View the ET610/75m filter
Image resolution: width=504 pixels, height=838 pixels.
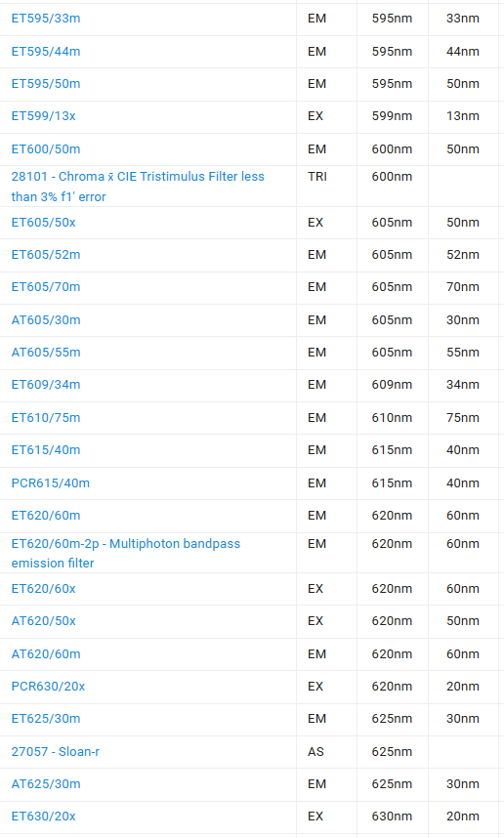(x=46, y=417)
